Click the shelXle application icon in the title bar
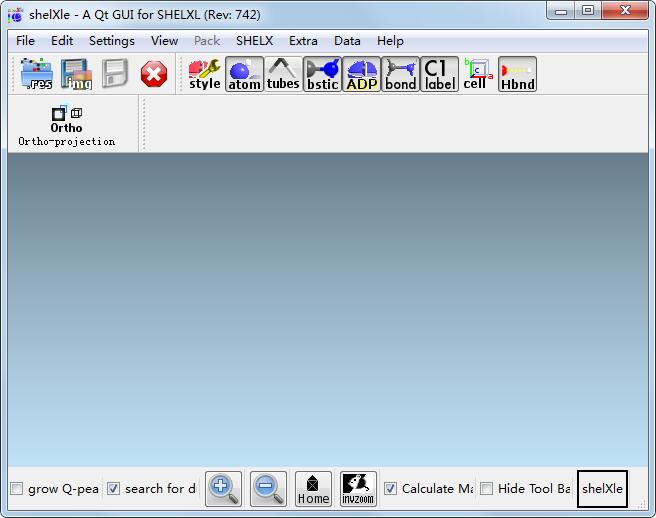656x518 pixels. coord(16,15)
